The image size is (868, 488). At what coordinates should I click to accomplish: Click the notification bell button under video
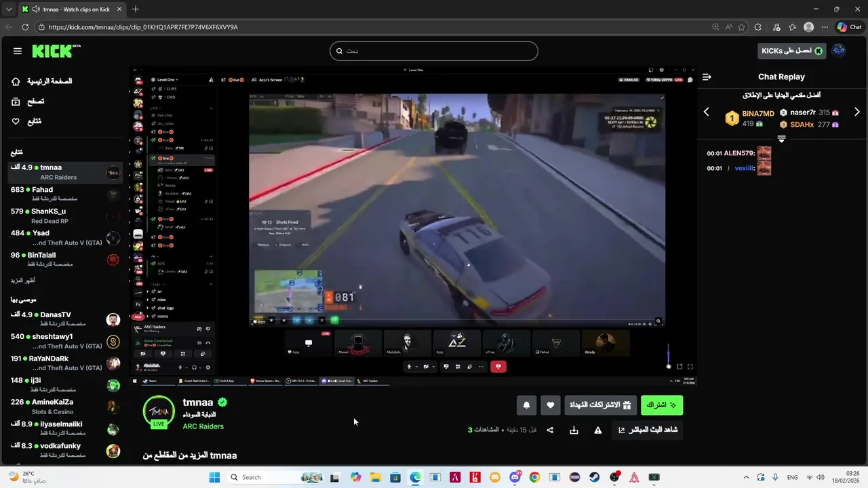[x=527, y=405]
